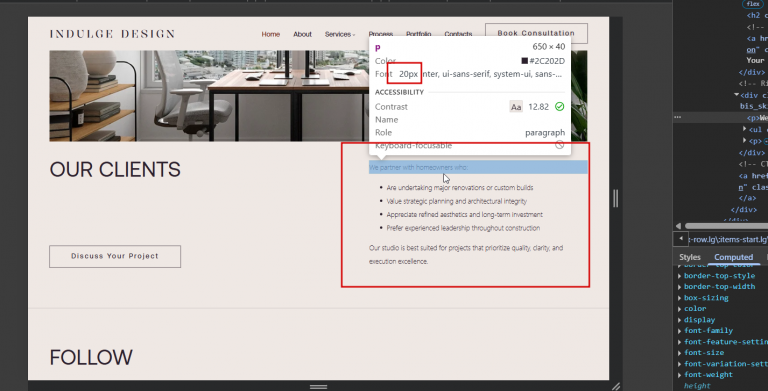Screen dimensions: 768x391
Task: Expand the border-top-width property
Action: (680, 287)
